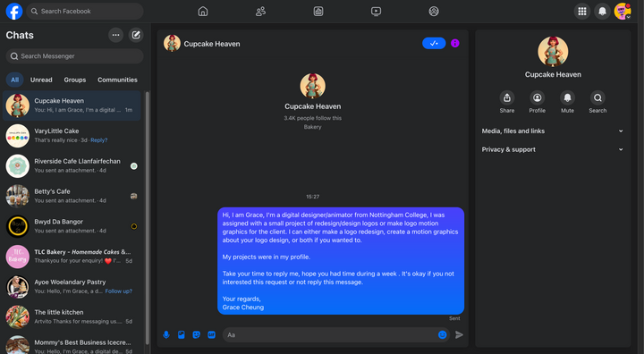Toggle the conversation information panel icon
The width and height of the screenshot is (644, 354).
click(x=454, y=43)
